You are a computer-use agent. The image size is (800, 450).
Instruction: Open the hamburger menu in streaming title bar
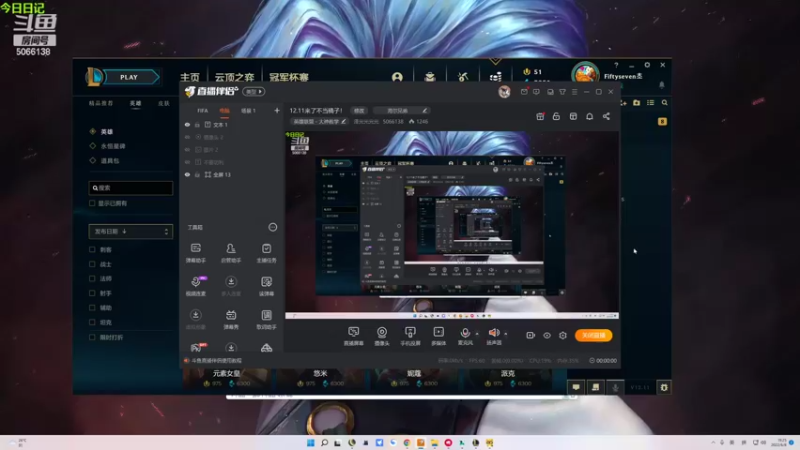click(x=574, y=92)
